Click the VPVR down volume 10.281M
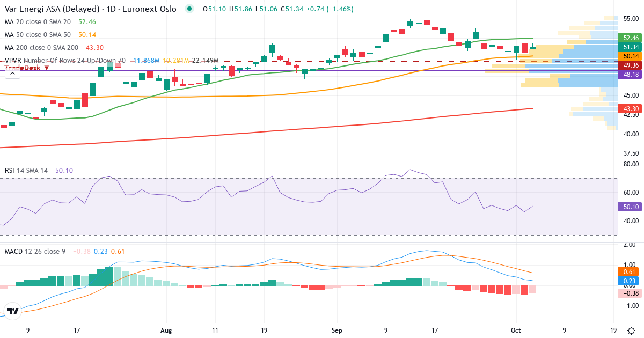644x338 pixels. click(x=175, y=61)
